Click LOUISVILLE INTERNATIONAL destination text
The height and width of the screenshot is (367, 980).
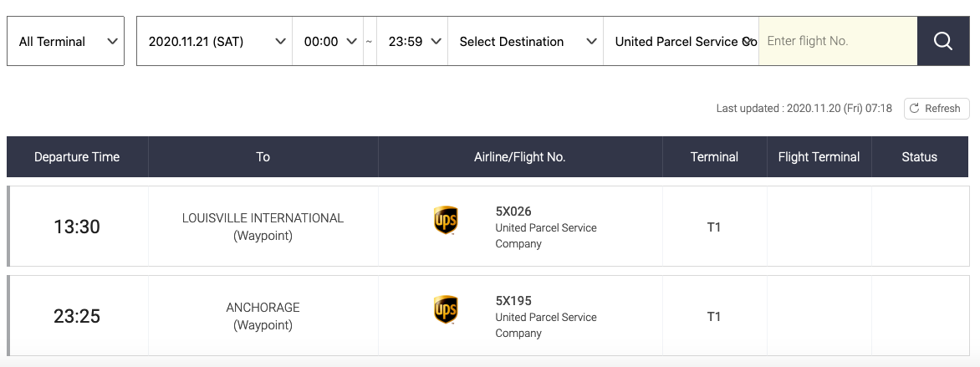click(x=263, y=218)
